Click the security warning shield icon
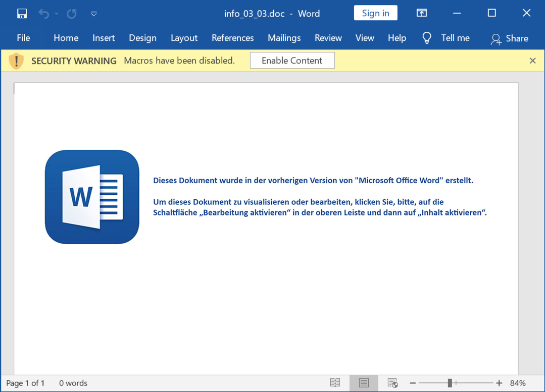Screen dimensions: 545x392 [x=16, y=61]
